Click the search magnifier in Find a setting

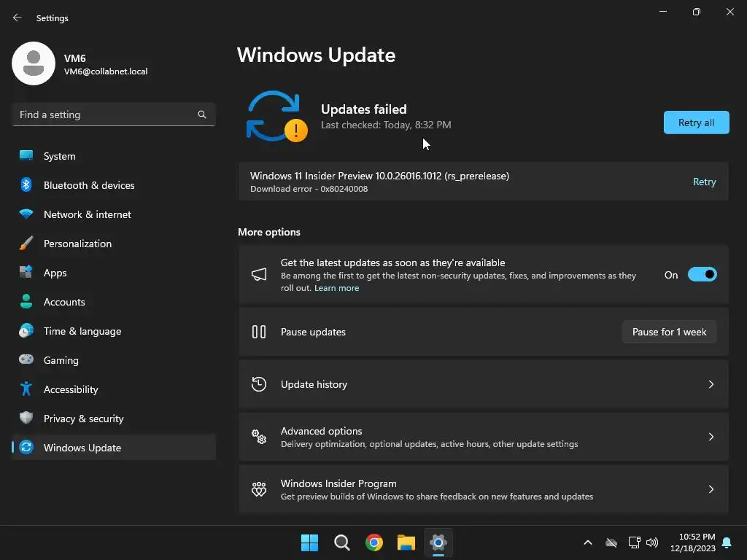[202, 114]
